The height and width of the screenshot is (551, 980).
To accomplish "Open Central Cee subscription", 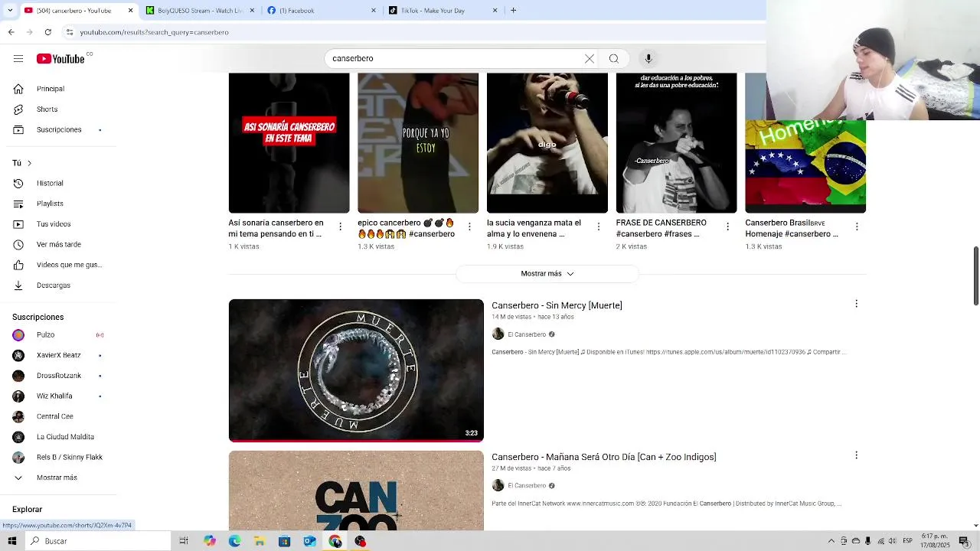I will (x=58, y=416).
